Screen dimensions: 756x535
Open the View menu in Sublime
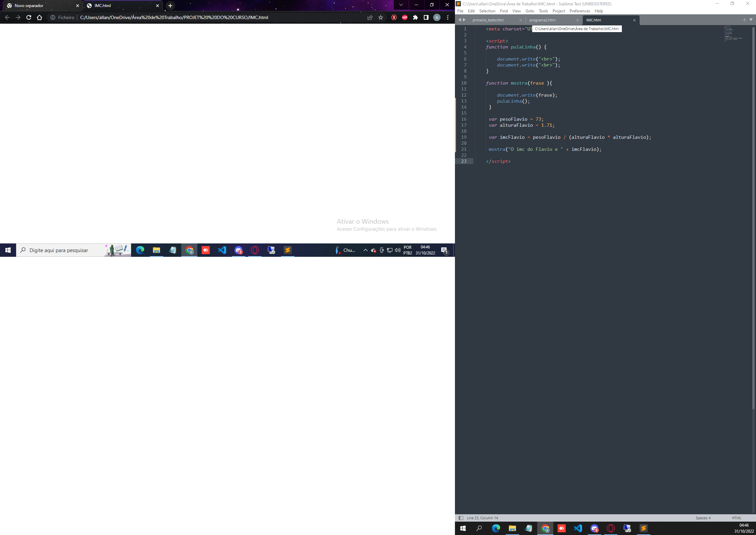tap(516, 11)
